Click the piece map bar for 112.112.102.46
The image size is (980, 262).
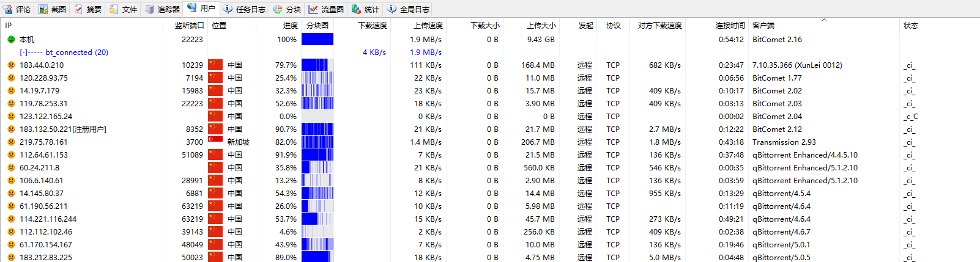pyautogui.click(x=317, y=232)
